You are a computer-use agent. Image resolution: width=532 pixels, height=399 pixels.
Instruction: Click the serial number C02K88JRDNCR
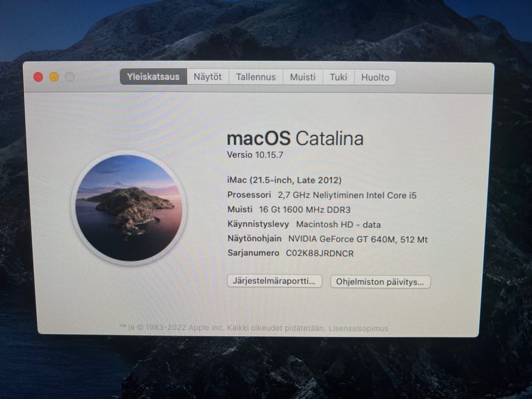pyautogui.click(x=320, y=253)
